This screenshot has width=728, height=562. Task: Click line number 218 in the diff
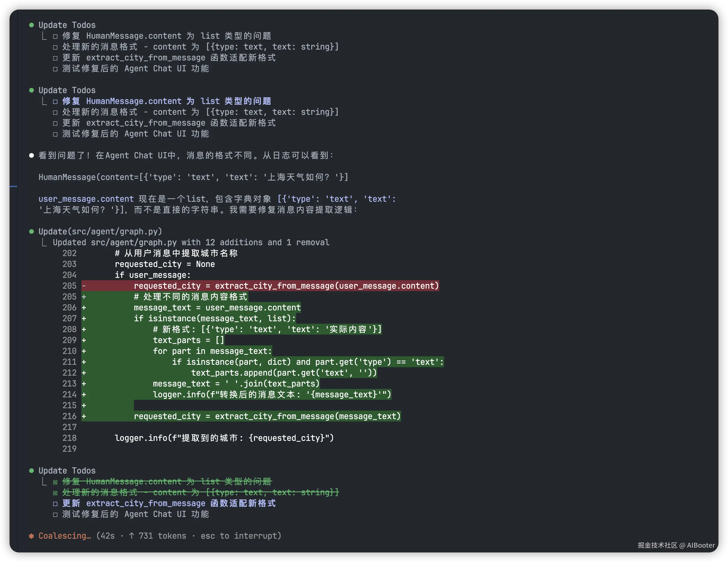coord(69,438)
